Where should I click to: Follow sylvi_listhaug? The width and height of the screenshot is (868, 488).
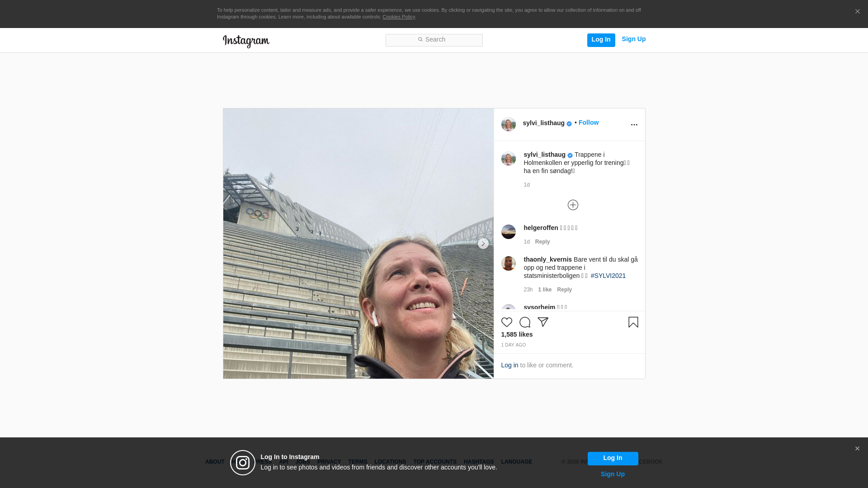coord(588,122)
